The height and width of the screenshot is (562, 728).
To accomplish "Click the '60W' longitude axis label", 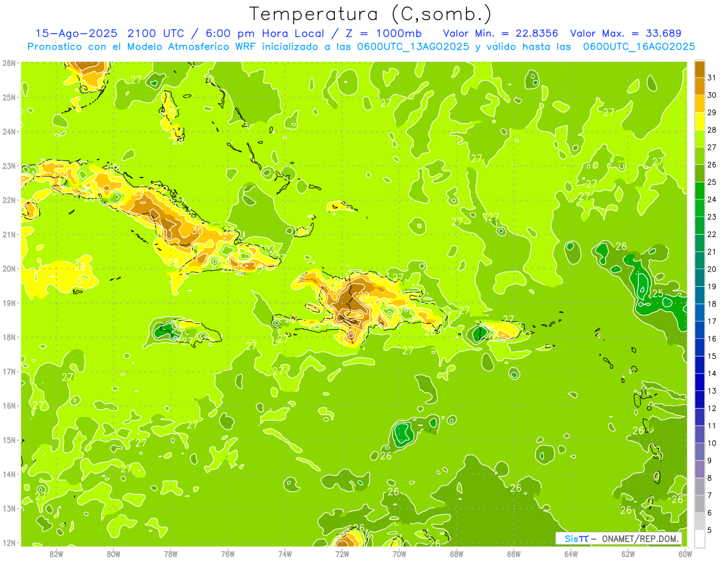I will pyautogui.click(x=686, y=554).
